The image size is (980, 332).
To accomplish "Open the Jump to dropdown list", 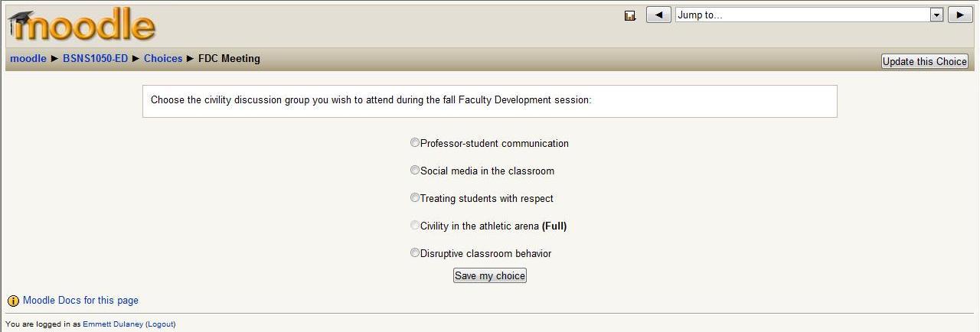I will pyautogui.click(x=802, y=15).
